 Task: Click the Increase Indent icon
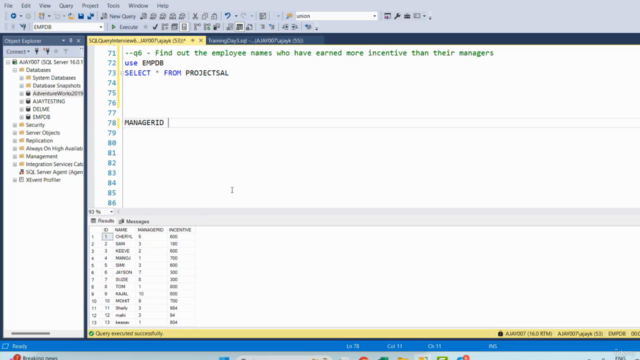coord(294,27)
